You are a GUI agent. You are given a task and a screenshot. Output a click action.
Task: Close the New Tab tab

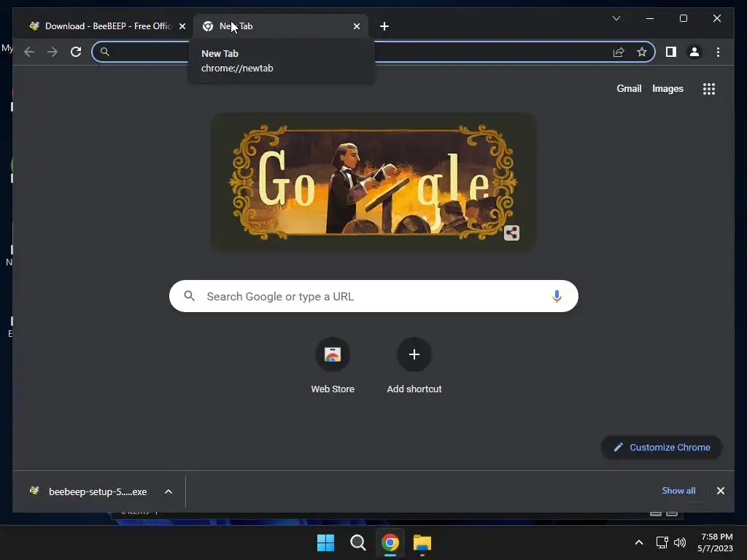[x=356, y=26]
